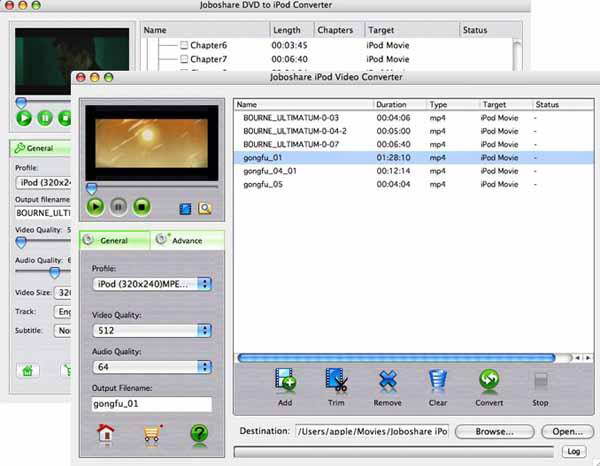The image size is (600, 466).
Task: Click the horizontal scrollbar under file list
Action: point(396,358)
